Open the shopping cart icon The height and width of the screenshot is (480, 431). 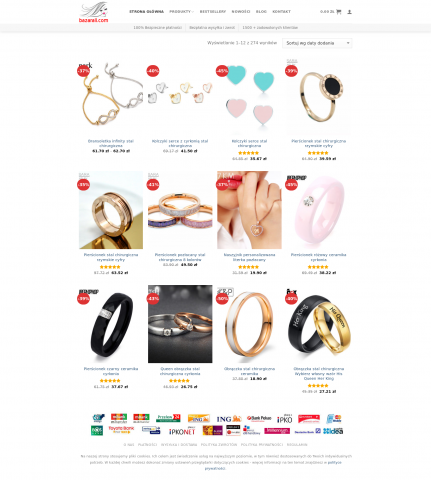click(339, 12)
